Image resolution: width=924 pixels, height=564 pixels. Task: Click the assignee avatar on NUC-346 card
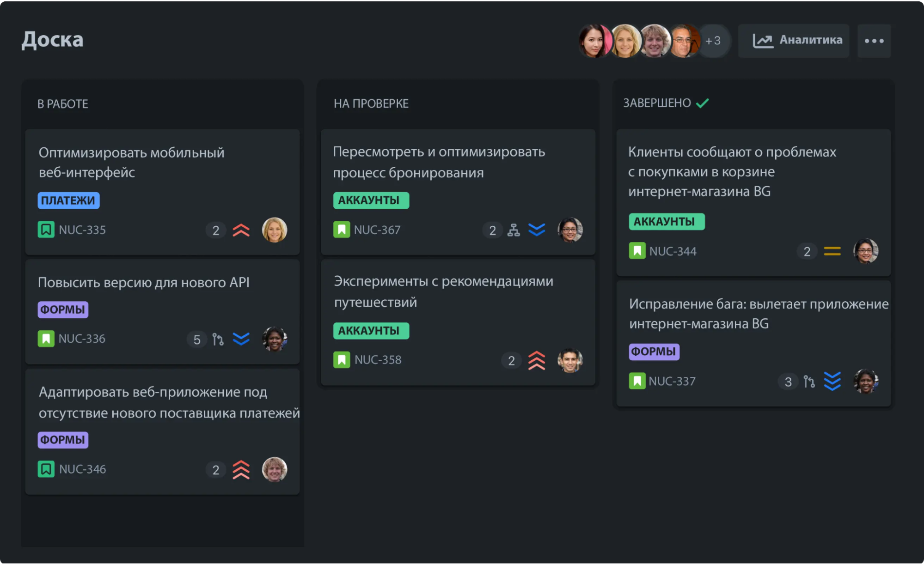click(x=275, y=469)
